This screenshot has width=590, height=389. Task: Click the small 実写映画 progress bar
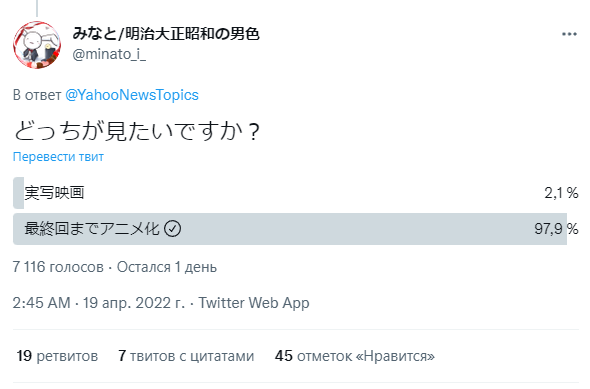pyautogui.click(x=18, y=193)
